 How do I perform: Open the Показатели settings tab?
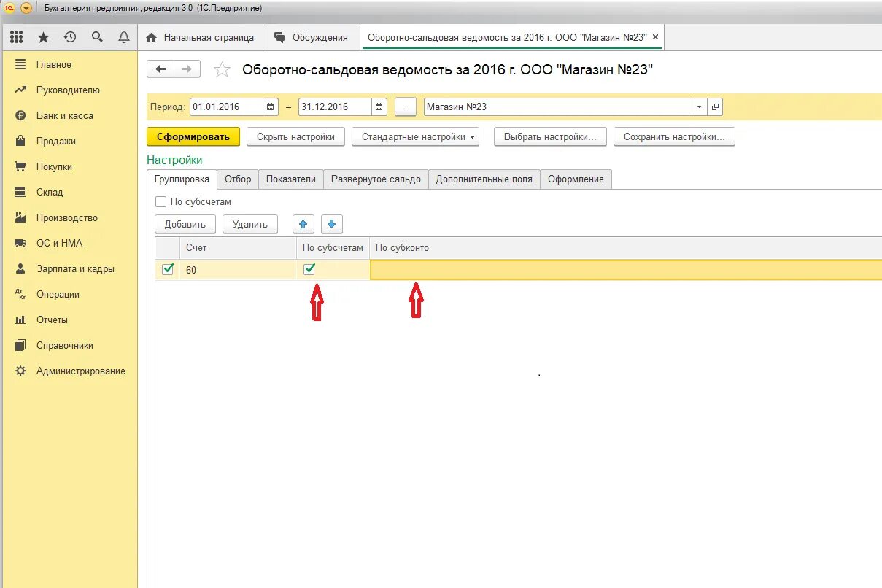291,179
